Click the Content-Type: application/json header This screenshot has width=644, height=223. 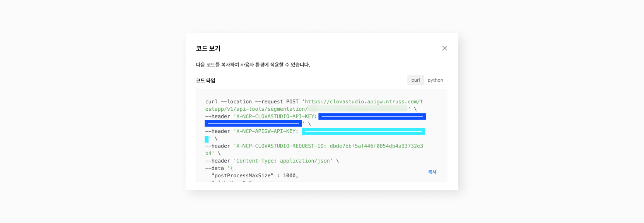tap(283, 161)
